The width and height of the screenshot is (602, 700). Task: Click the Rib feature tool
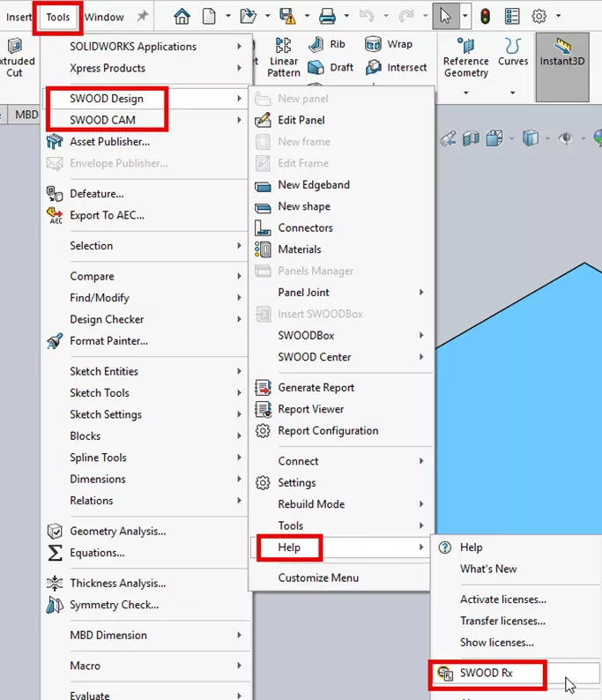click(327, 45)
